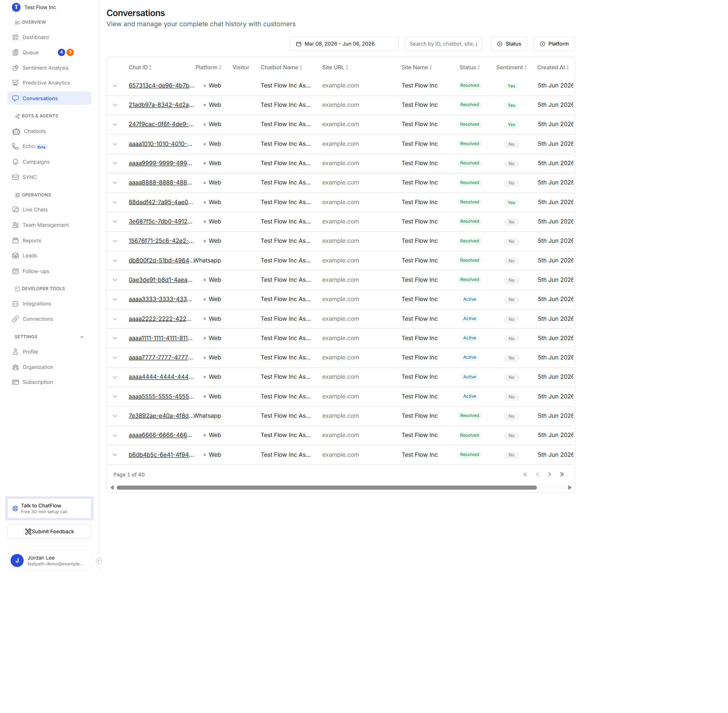
Task: Expand row for chat db800f2d-51bd-4964
Action: (x=115, y=261)
